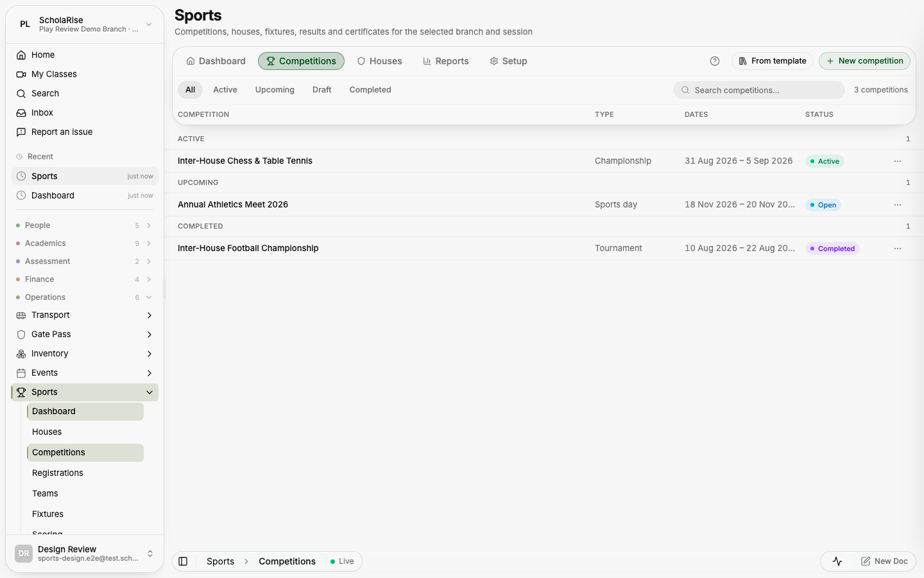Open Search in sidebar
924x578 pixels.
pos(85,93)
